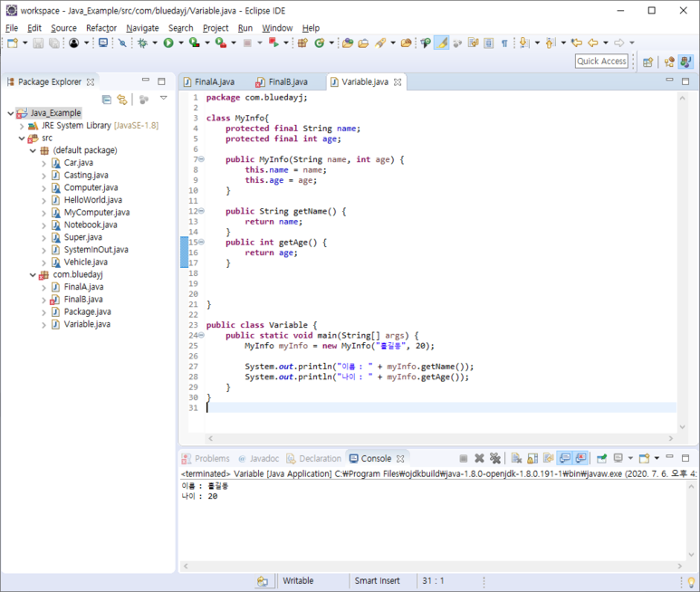Run the program with green Run button
700x592 pixels.
(168, 43)
